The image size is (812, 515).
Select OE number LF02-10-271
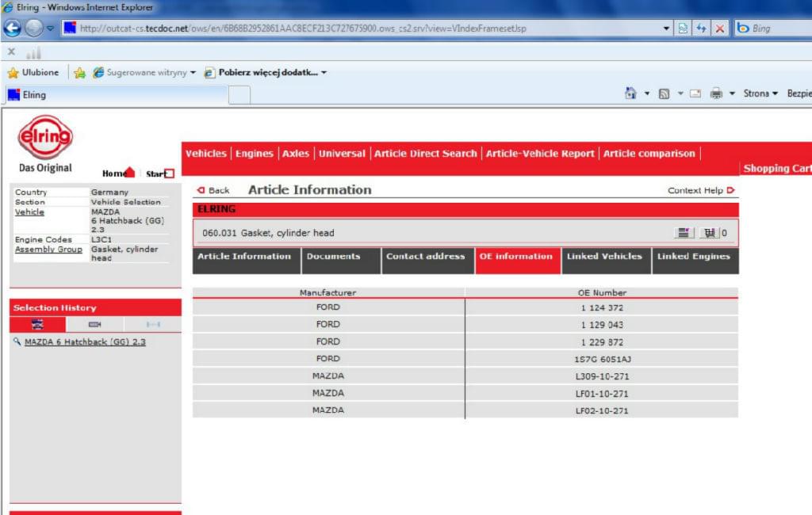coord(602,410)
